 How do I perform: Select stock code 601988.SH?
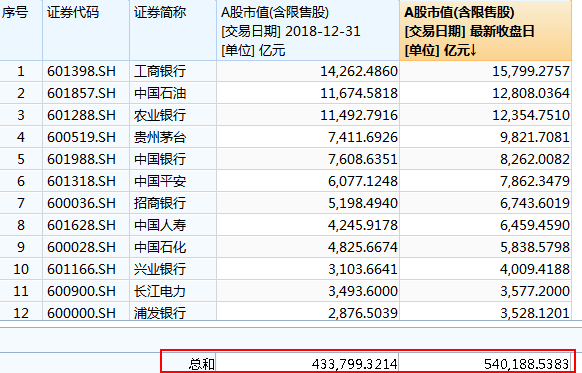coord(81,159)
